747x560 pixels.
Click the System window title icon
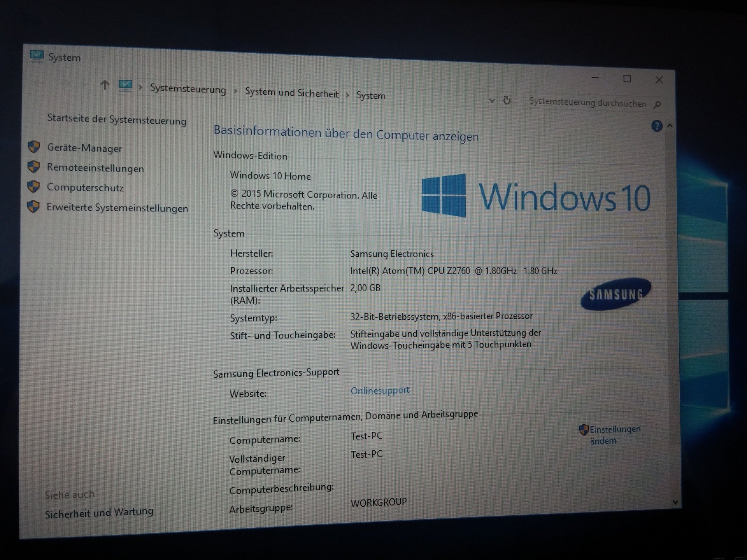point(37,56)
